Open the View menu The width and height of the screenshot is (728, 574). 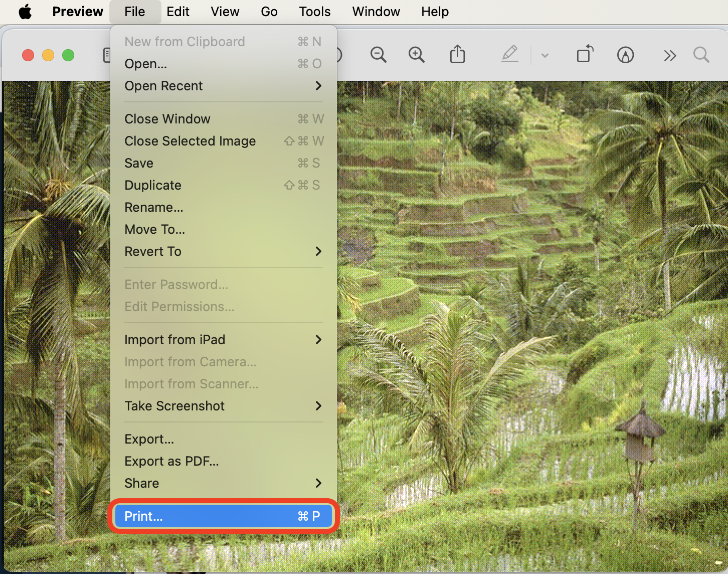coord(225,11)
